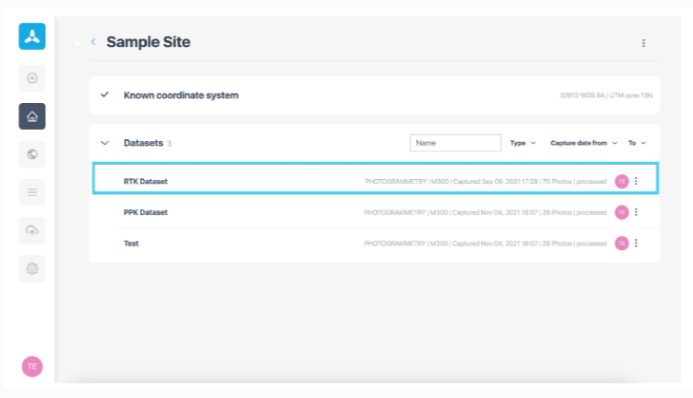This screenshot has height=398, width=693.
Task: Open the RTK Dataset three-dot menu
Action: click(x=636, y=181)
